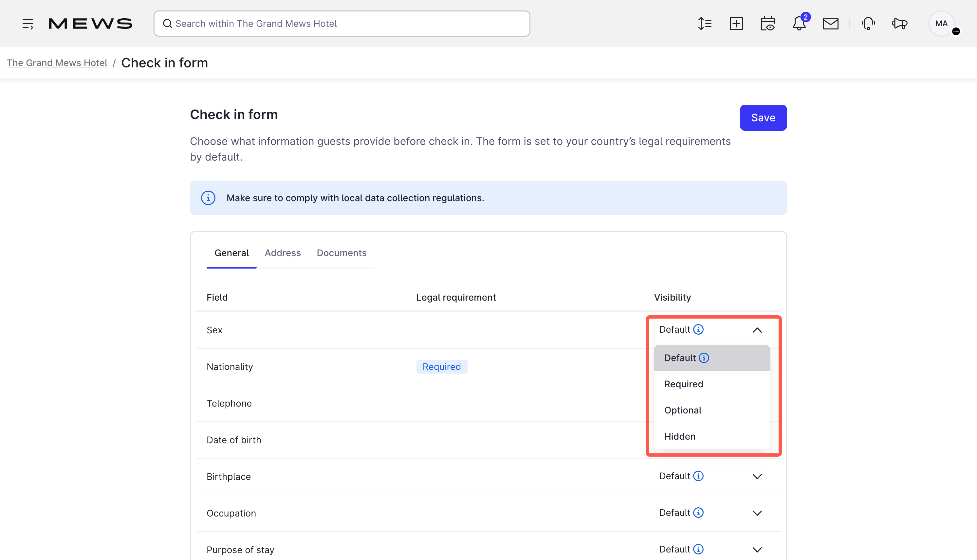Open the main navigation menu
Viewport: 977px width, 560px height.
point(28,23)
